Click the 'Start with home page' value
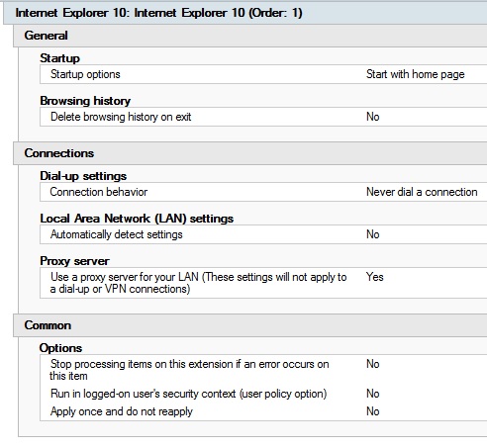The width and height of the screenshot is (487, 448). (x=415, y=74)
